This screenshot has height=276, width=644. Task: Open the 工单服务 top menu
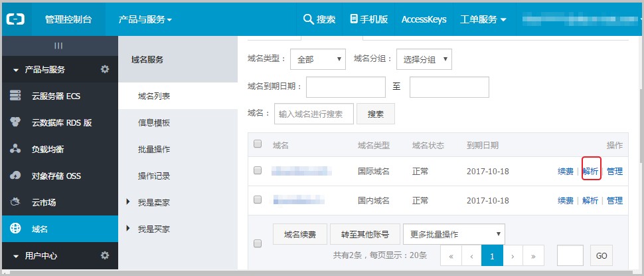tap(483, 19)
